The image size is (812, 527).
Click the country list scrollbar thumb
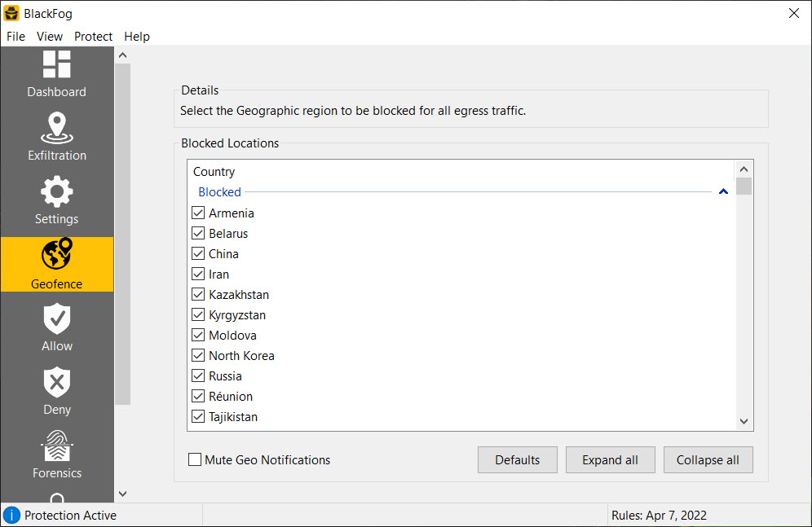(x=744, y=187)
